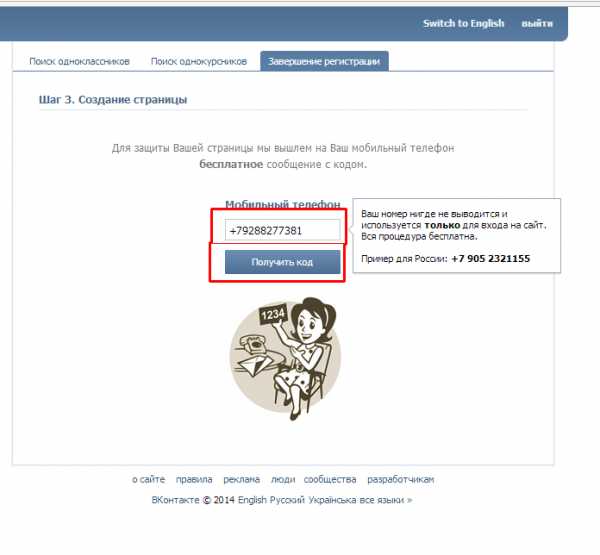Open the Поиск однокурсников tab
The width and height of the screenshot is (600, 555).
(x=199, y=61)
